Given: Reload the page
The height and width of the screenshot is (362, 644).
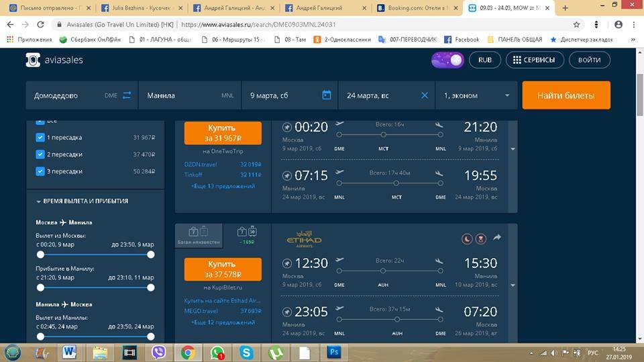Looking at the screenshot, I should pyautogui.click(x=40, y=25).
